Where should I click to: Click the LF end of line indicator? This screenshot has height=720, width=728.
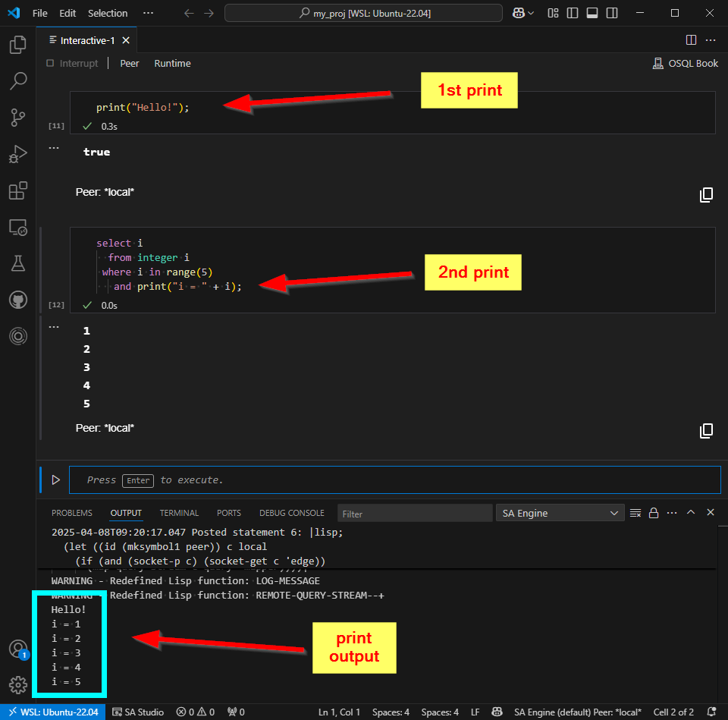click(475, 712)
